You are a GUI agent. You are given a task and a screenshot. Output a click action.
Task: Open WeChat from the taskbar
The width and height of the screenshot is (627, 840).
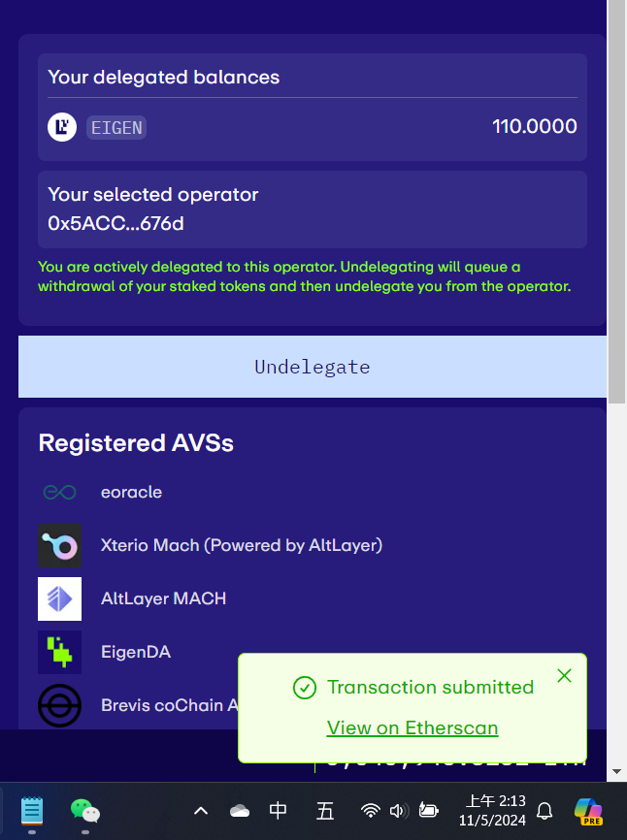click(85, 811)
